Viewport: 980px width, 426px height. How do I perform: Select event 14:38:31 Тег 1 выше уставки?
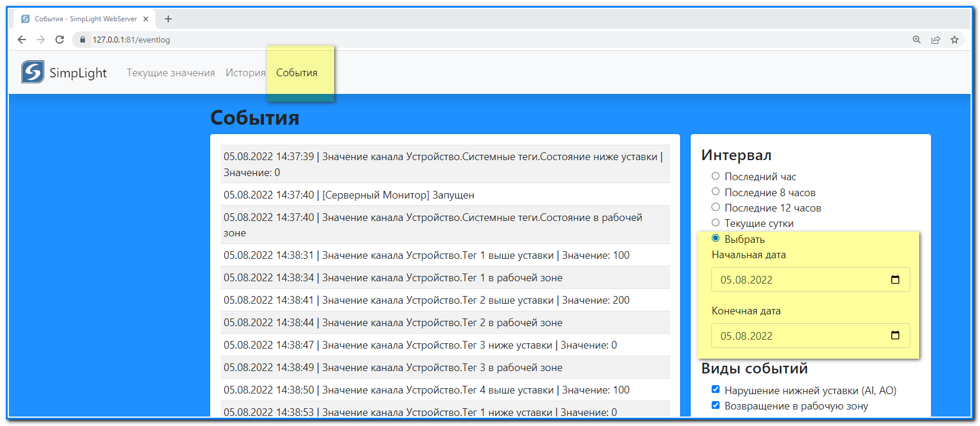pyautogui.click(x=445, y=255)
